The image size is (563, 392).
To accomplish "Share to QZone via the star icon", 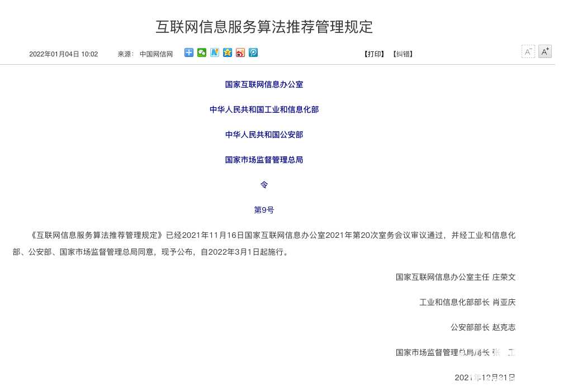I will click(x=228, y=52).
